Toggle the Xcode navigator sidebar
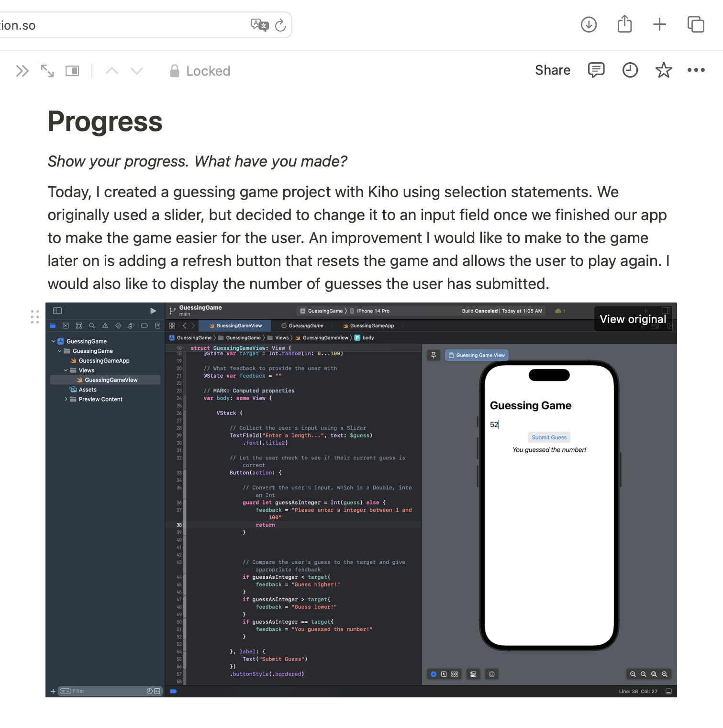The image size is (723, 728). click(x=57, y=311)
